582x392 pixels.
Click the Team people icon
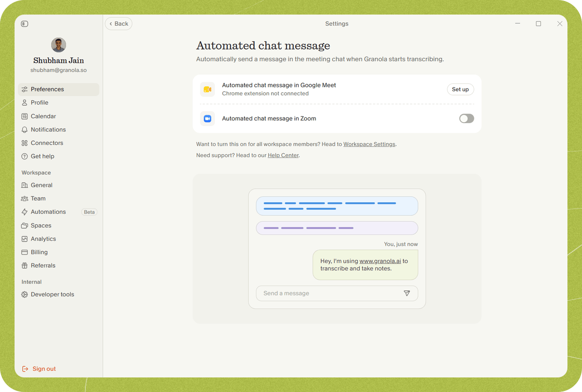click(x=25, y=198)
